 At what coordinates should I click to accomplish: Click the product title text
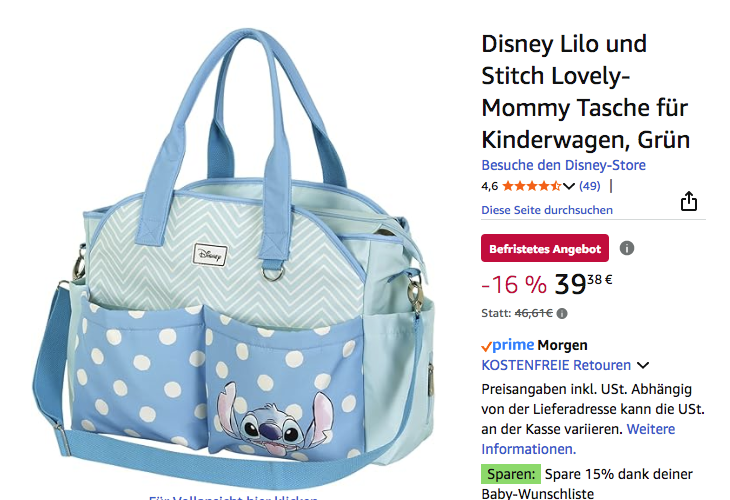[x=585, y=91]
